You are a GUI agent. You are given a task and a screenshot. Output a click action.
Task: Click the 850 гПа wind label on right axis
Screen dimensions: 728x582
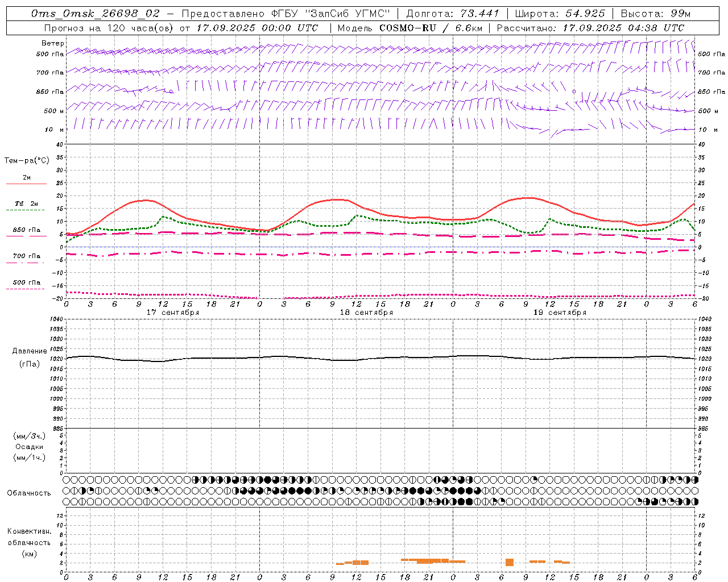click(x=712, y=92)
